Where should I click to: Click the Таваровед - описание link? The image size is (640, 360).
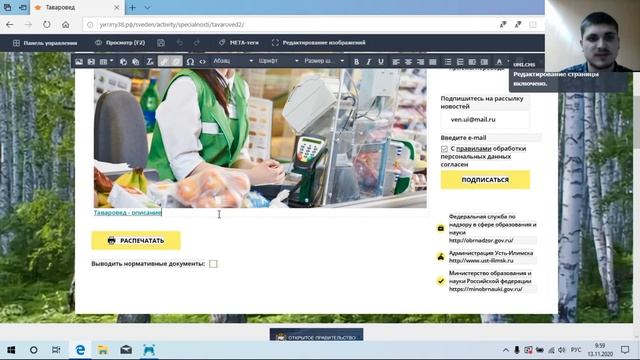pyautogui.click(x=128, y=213)
